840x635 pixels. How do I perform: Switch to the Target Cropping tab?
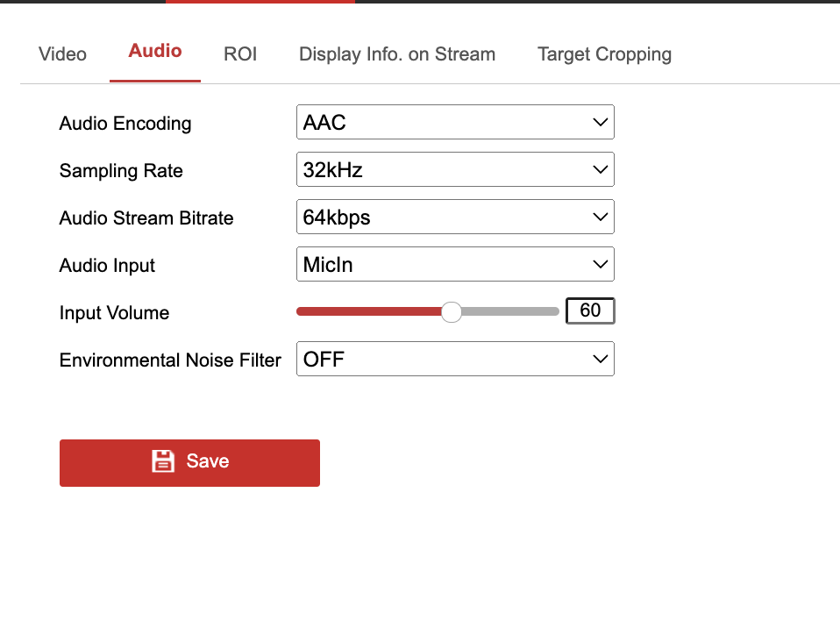[604, 54]
